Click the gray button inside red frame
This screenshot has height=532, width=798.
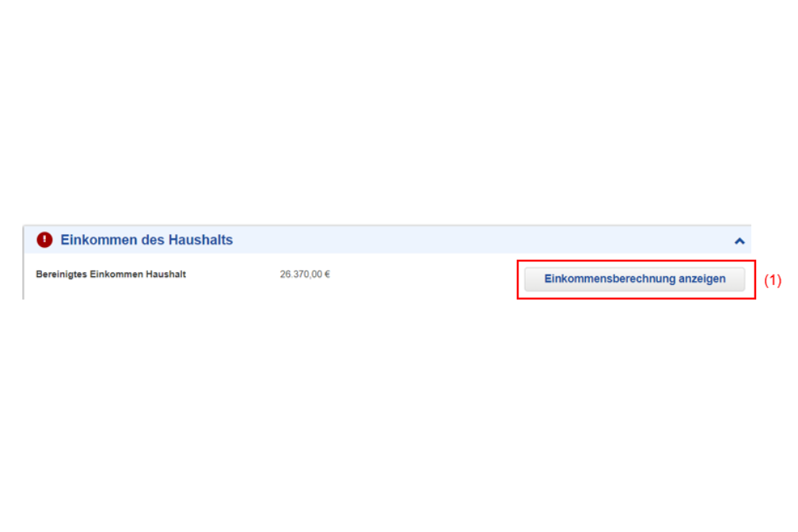(635, 279)
